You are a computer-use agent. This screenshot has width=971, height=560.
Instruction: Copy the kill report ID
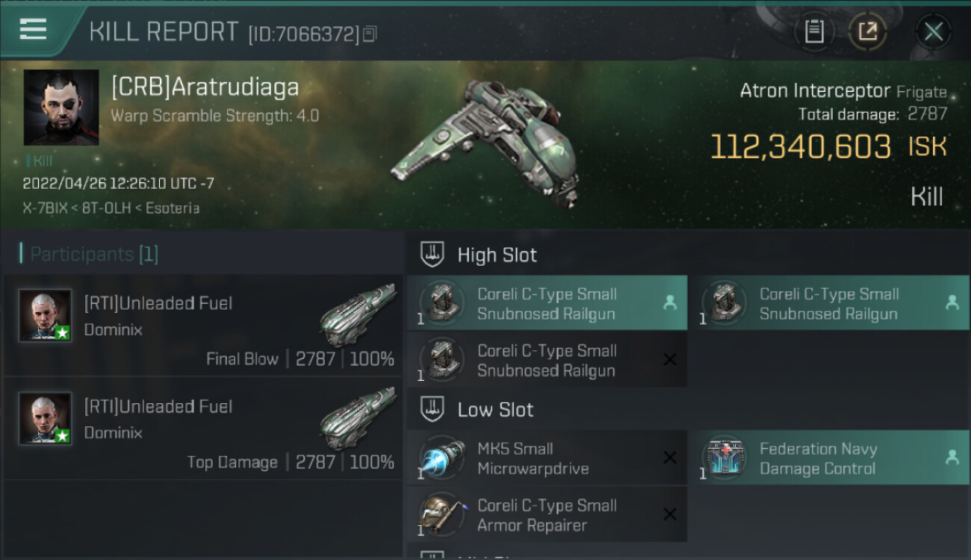[x=370, y=34]
